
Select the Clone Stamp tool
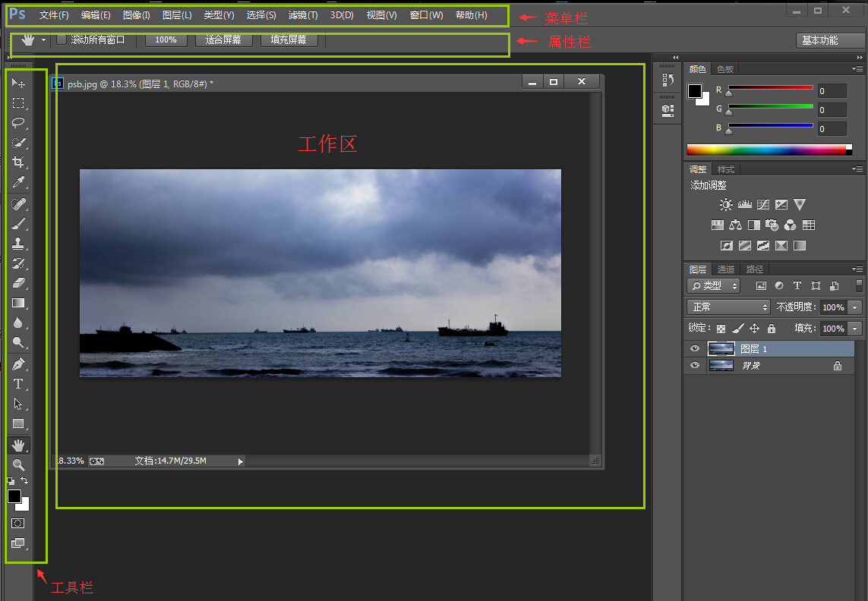19,244
